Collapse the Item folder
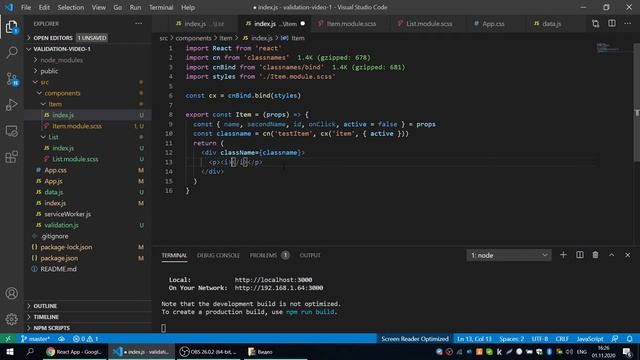Screen dimensions: 640x360 [x=88, y=104]
